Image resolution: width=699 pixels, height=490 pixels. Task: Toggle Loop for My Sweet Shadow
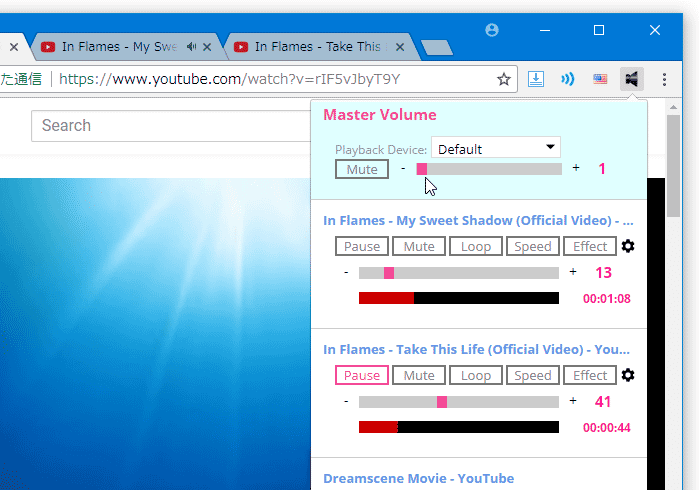click(x=476, y=246)
